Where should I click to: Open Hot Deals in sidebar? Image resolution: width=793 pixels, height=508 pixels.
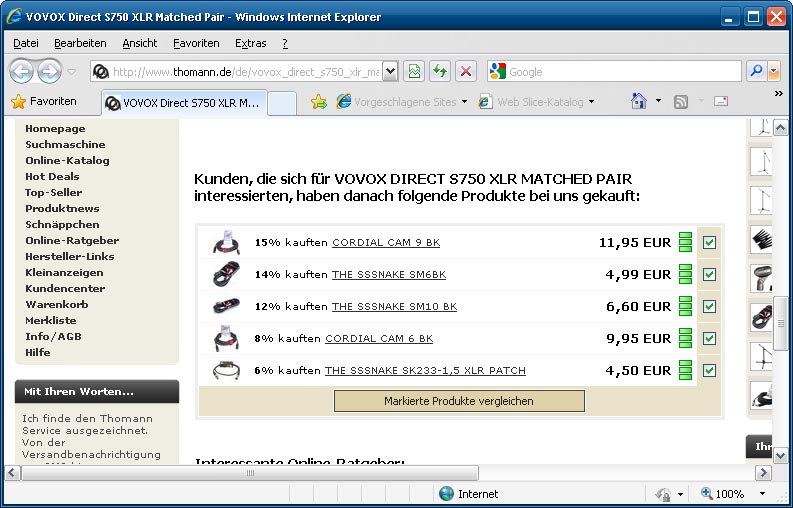coord(52,177)
